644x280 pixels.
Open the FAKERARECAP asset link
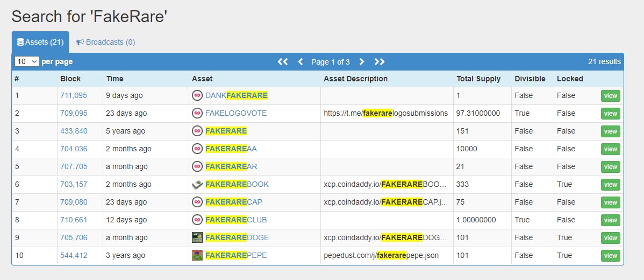pos(234,202)
